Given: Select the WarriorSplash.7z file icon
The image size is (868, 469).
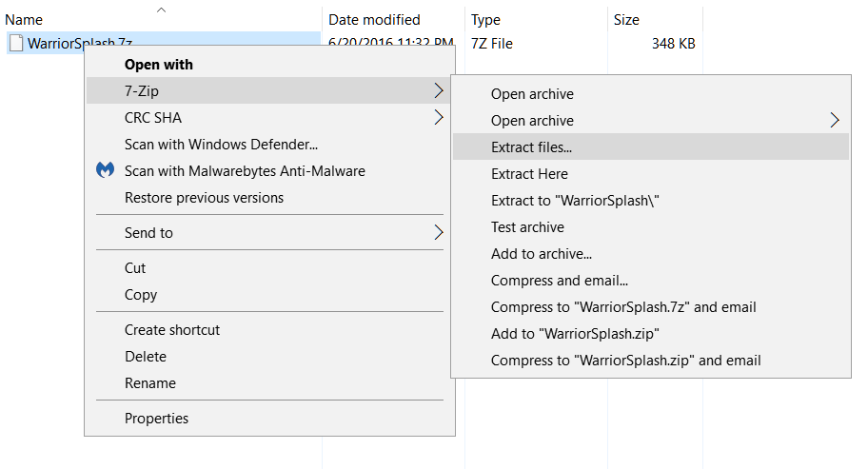Looking at the screenshot, I should coord(16,43).
